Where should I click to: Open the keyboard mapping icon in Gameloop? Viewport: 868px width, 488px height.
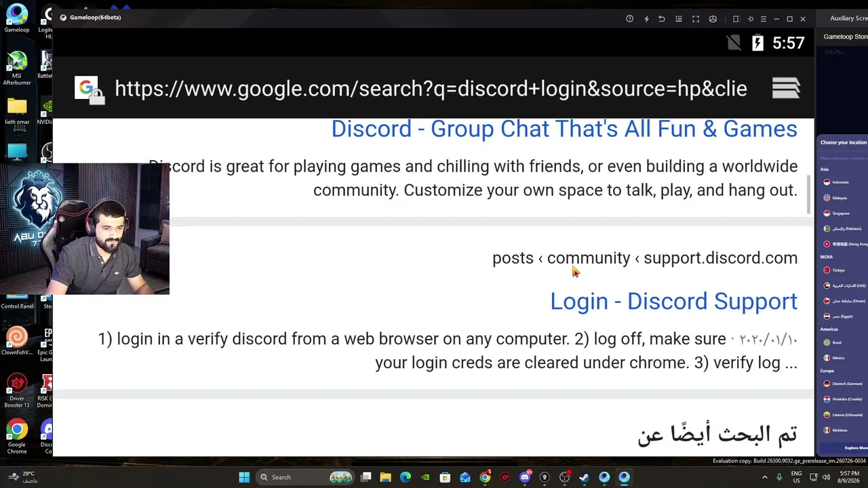(679, 19)
